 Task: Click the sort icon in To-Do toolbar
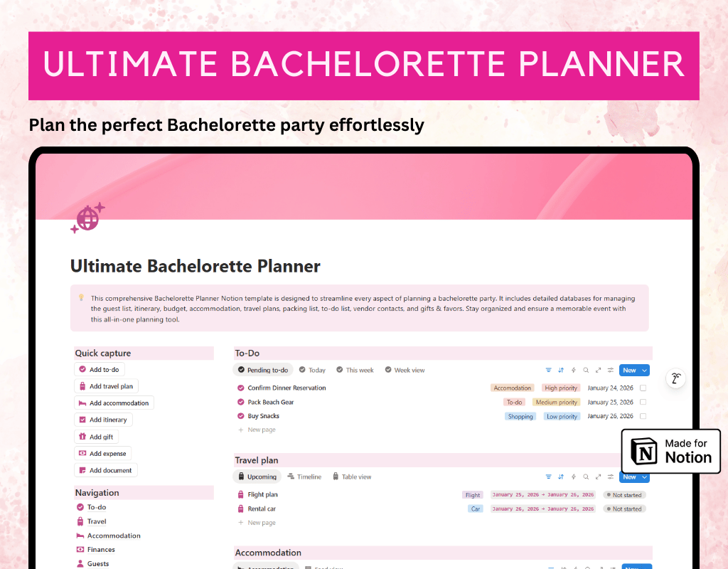click(561, 370)
